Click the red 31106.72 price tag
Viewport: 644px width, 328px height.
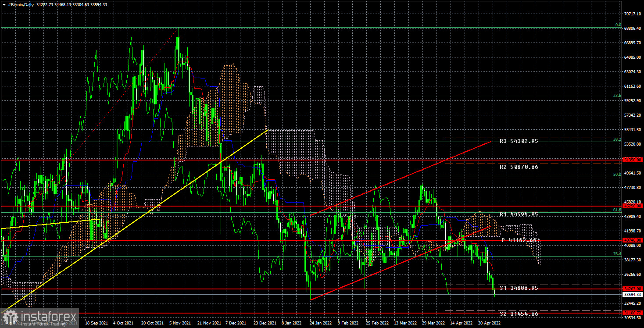pos(633,313)
